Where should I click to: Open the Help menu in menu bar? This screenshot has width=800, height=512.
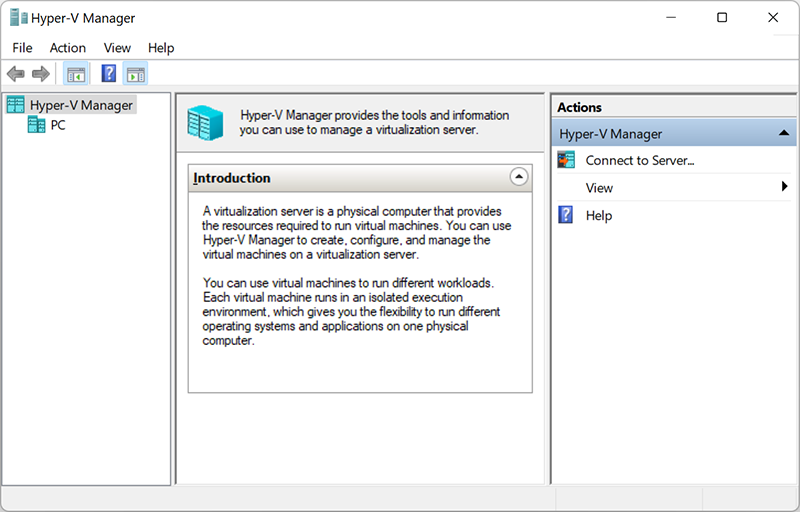161,48
